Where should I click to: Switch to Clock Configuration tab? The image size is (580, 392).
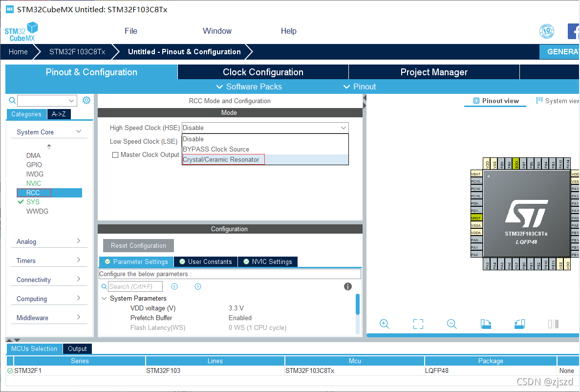coord(263,72)
